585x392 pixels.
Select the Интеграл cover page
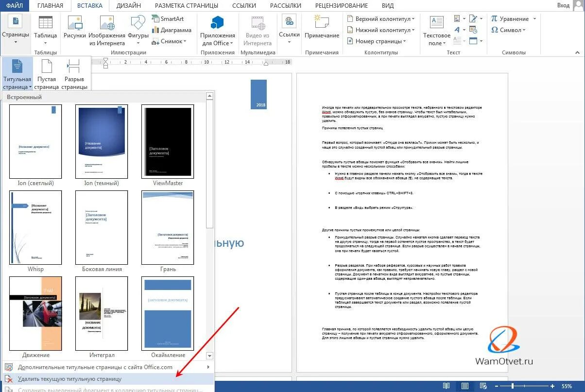tap(102, 318)
